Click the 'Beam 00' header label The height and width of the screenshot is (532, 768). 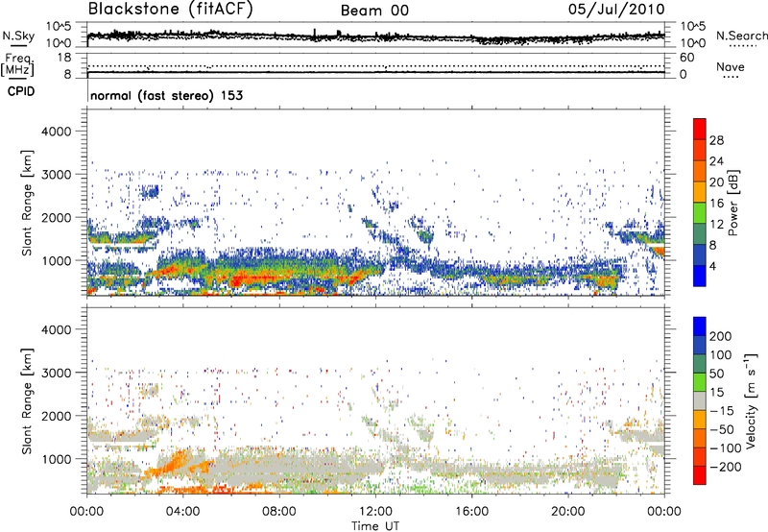(374, 11)
